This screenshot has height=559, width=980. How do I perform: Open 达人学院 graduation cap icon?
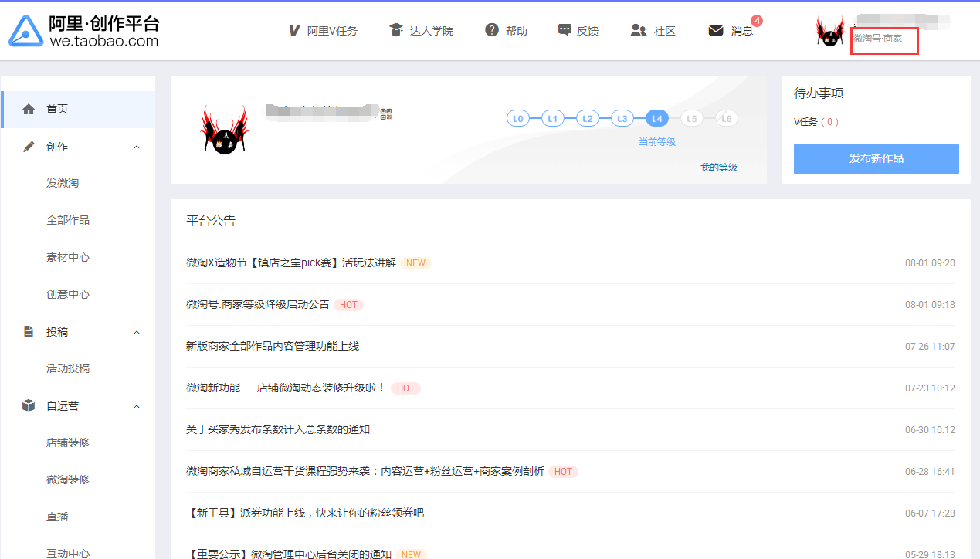pyautogui.click(x=396, y=30)
